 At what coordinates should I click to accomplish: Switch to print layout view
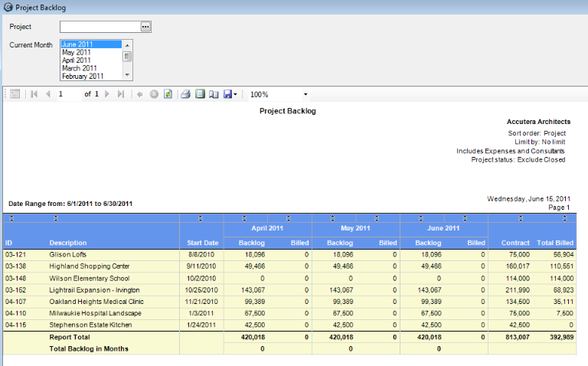(x=200, y=94)
